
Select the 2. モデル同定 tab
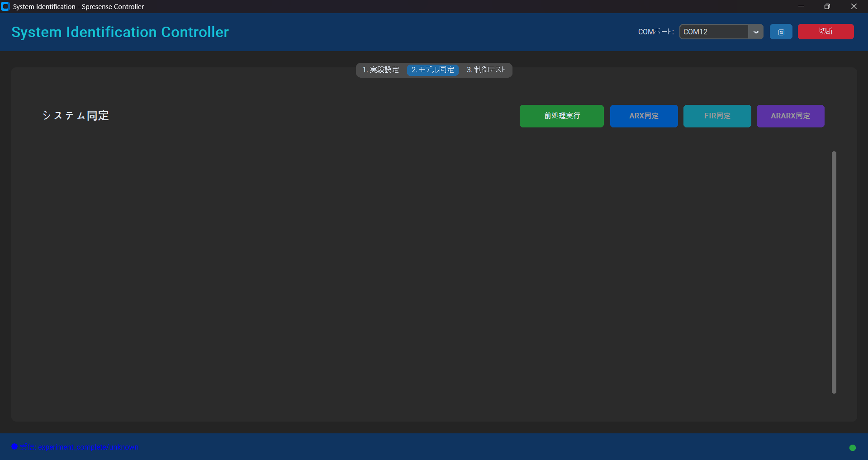point(432,70)
